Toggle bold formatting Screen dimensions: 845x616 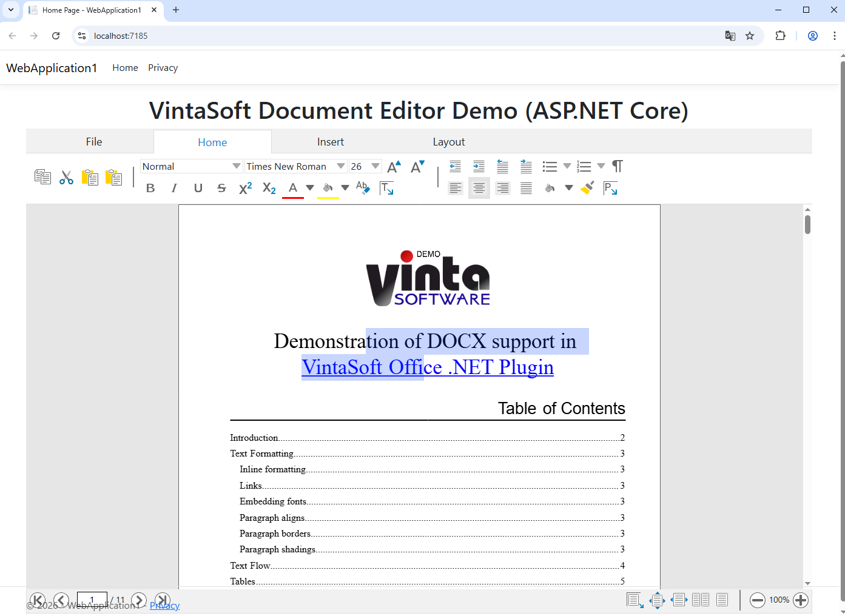(x=150, y=189)
